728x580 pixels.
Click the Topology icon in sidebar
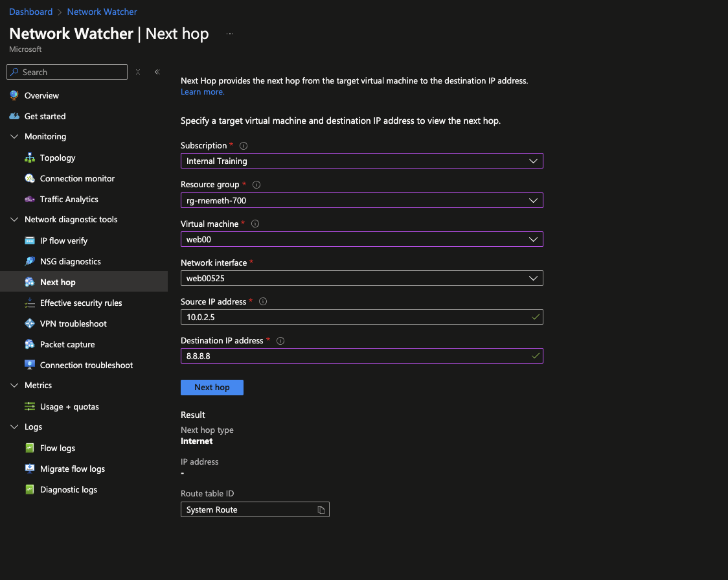tap(30, 158)
